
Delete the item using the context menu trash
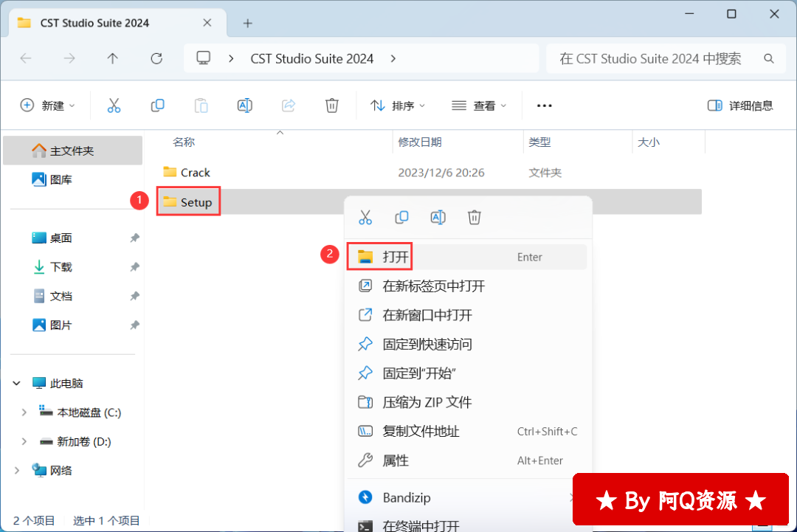pos(475,218)
